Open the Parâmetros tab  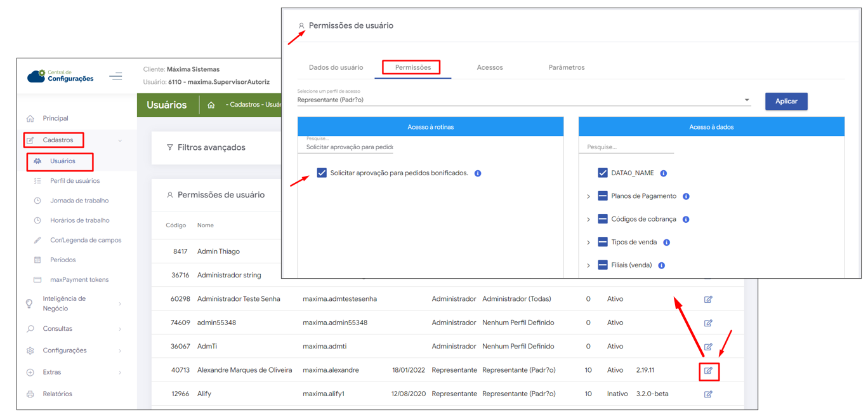pos(566,67)
